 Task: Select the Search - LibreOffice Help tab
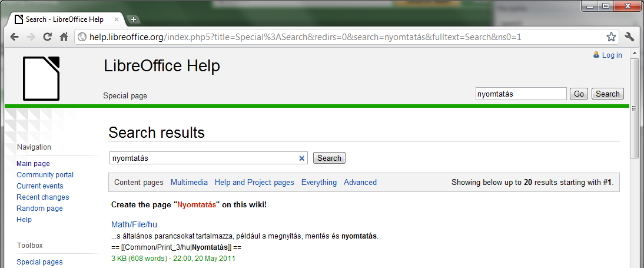[66, 19]
